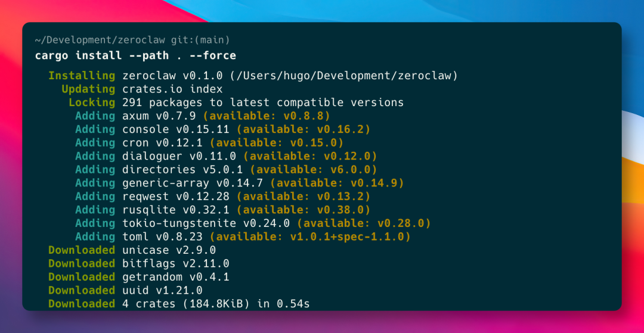Click the Downloaded uuid v1.21.0 line

pos(126,290)
